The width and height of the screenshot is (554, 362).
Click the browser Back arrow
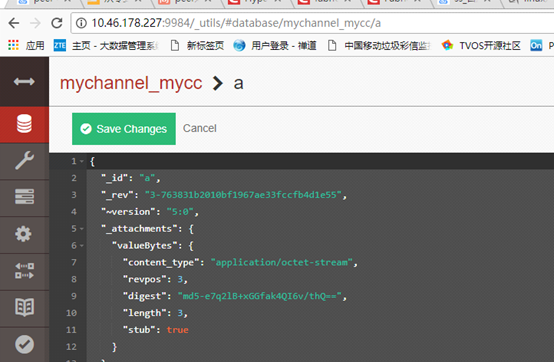[14, 23]
